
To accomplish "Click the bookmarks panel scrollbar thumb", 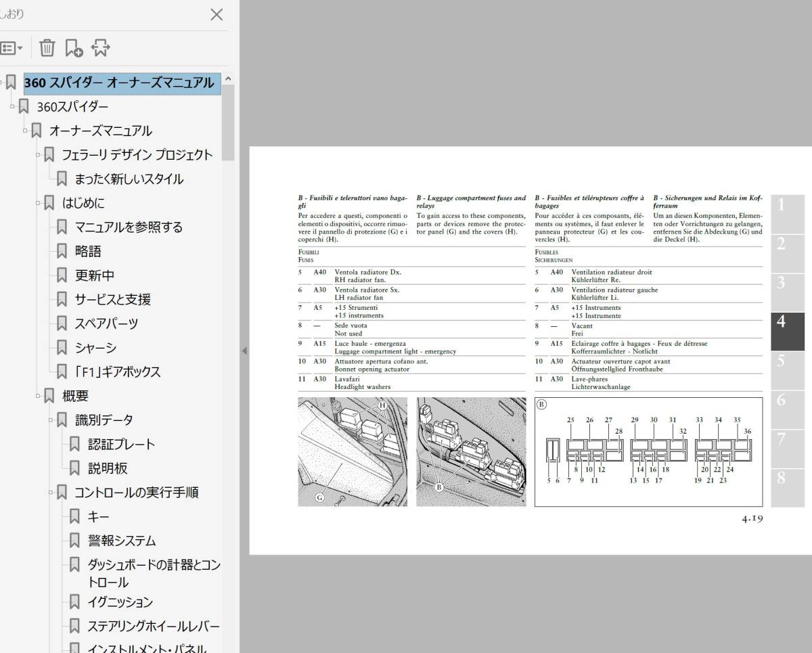I will [x=228, y=123].
